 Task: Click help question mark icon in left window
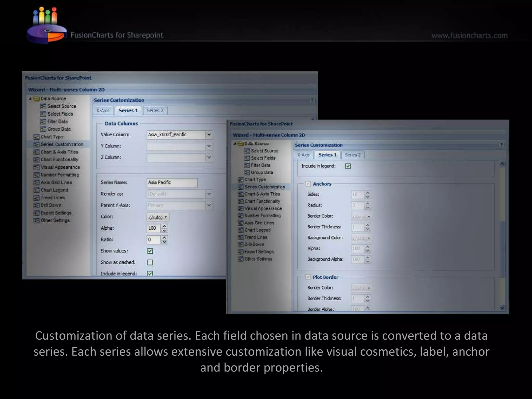(312, 100)
